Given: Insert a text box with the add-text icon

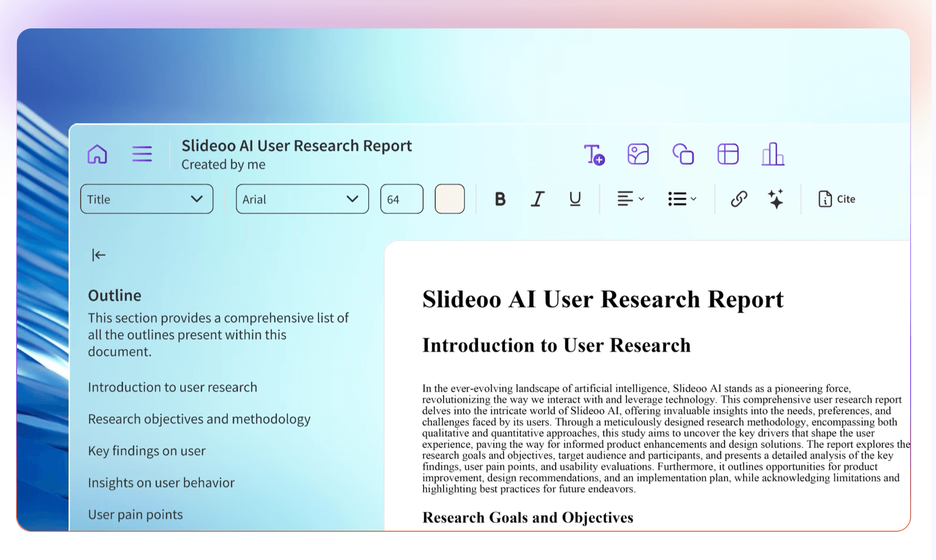Looking at the screenshot, I should pos(594,154).
